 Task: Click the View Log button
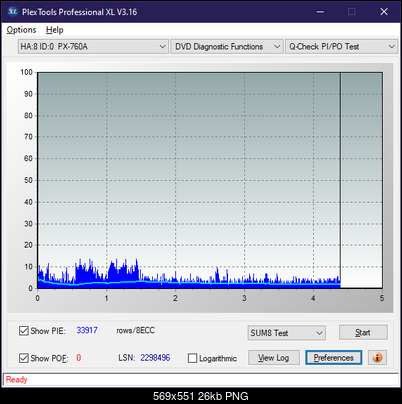click(x=274, y=358)
